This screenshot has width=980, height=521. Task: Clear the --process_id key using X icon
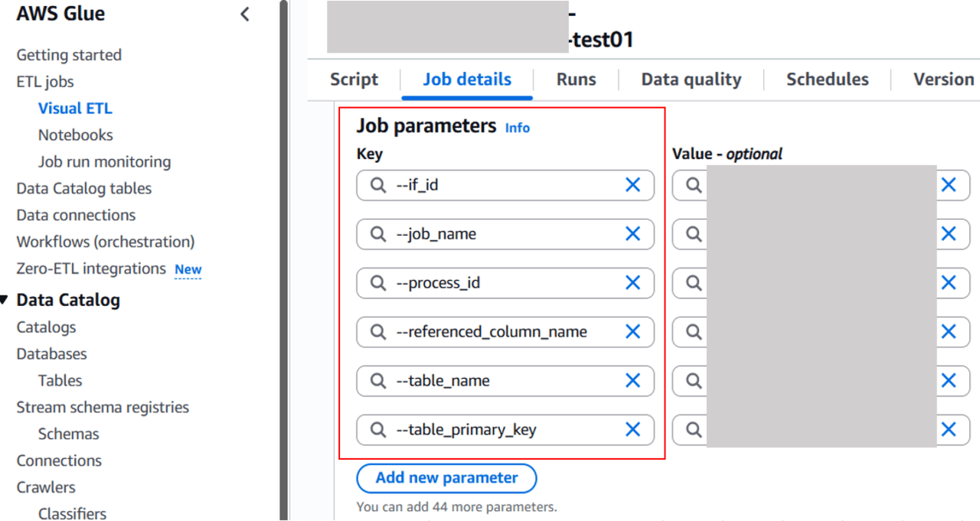[x=632, y=283]
